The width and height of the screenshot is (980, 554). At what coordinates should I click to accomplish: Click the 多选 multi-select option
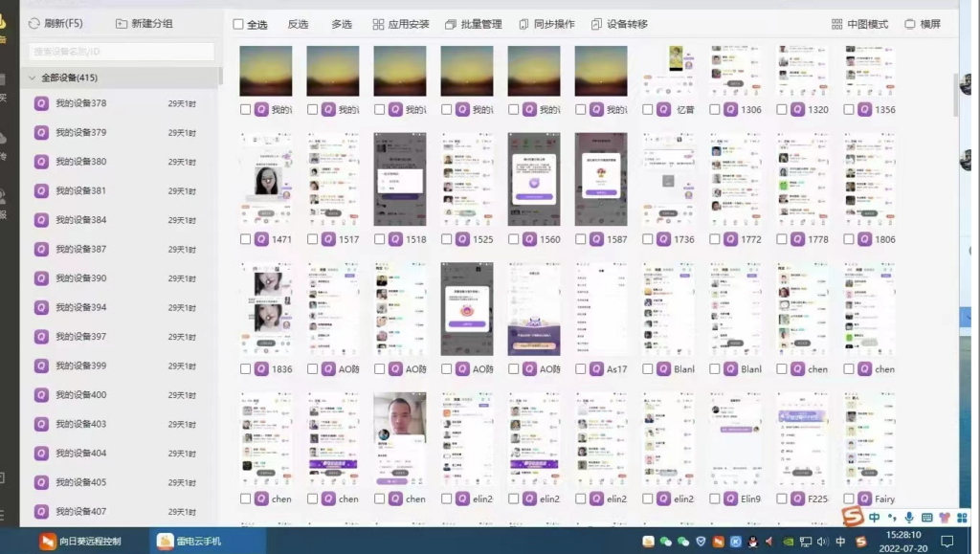coord(342,24)
